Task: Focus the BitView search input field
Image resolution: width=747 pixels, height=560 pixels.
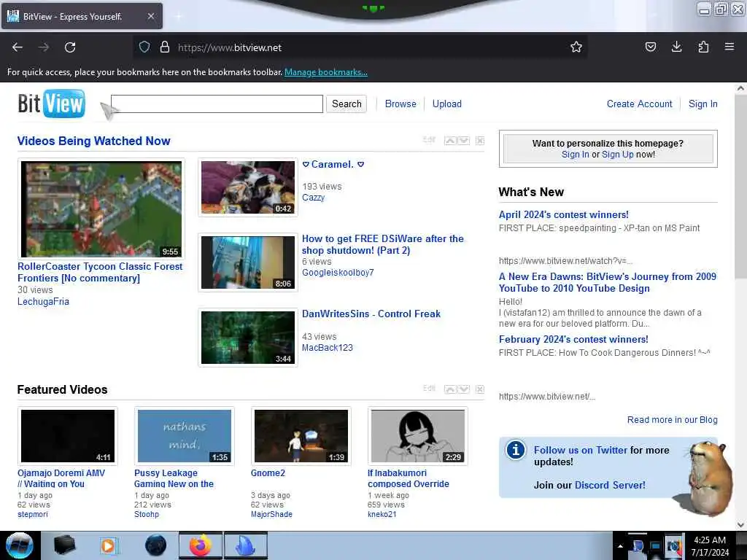Action: click(x=217, y=104)
